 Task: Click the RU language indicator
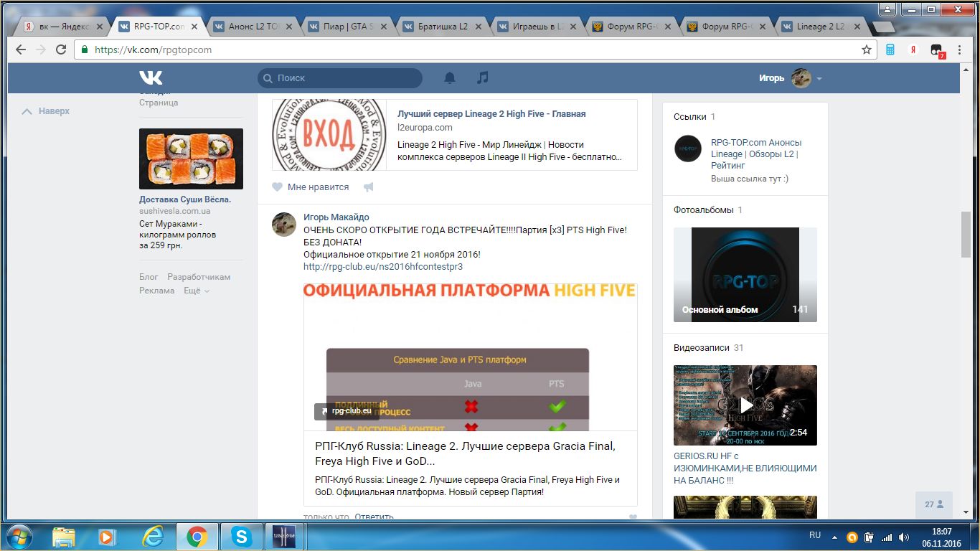(815, 535)
